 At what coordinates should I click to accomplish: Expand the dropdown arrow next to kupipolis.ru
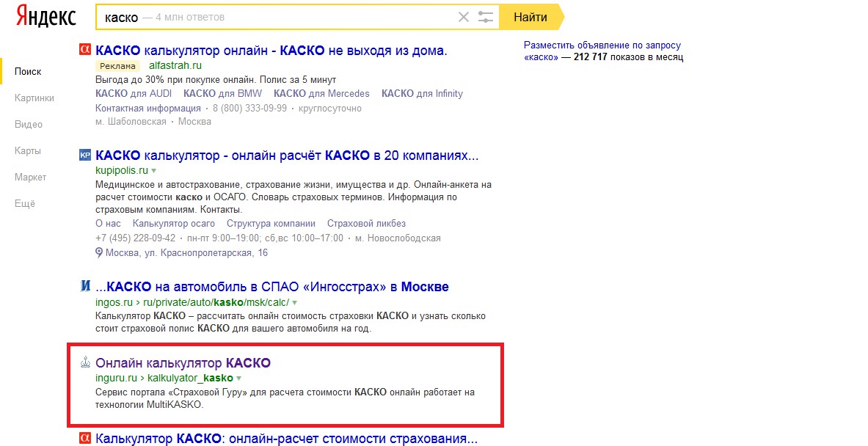(x=154, y=171)
